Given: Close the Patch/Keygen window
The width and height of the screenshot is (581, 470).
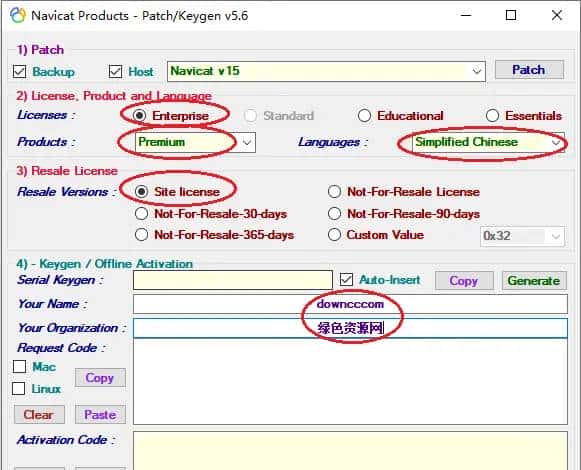Looking at the screenshot, I should coord(557,16).
